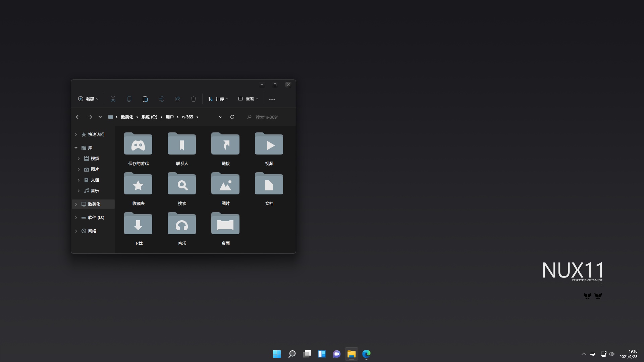Open the 排序 sort dropdown
The height and width of the screenshot is (362, 644).
(x=218, y=99)
